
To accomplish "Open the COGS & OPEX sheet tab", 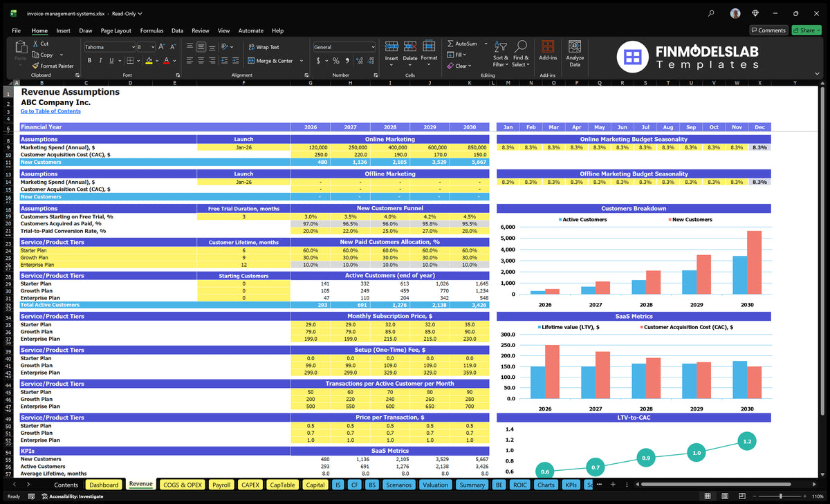I will tap(183, 485).
